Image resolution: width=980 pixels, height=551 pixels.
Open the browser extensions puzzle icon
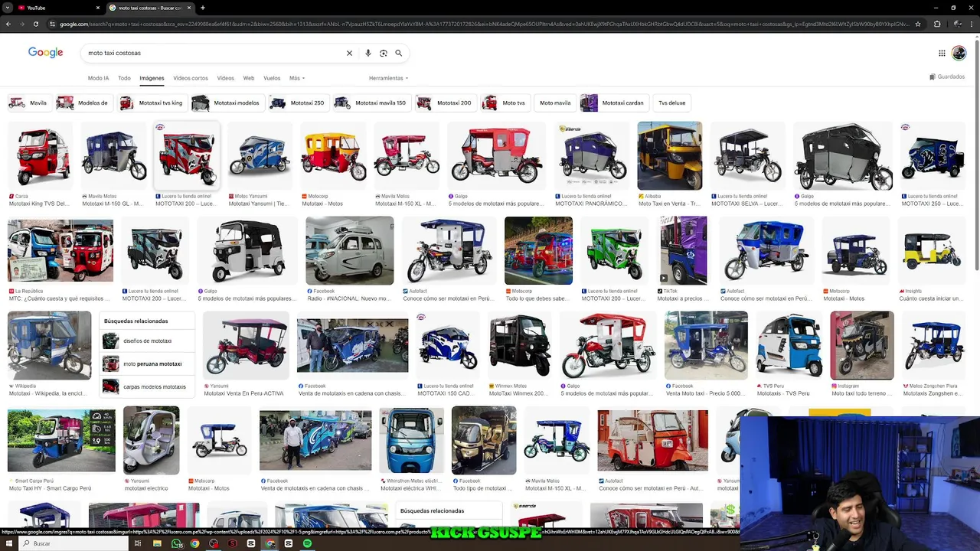(936, 24)
